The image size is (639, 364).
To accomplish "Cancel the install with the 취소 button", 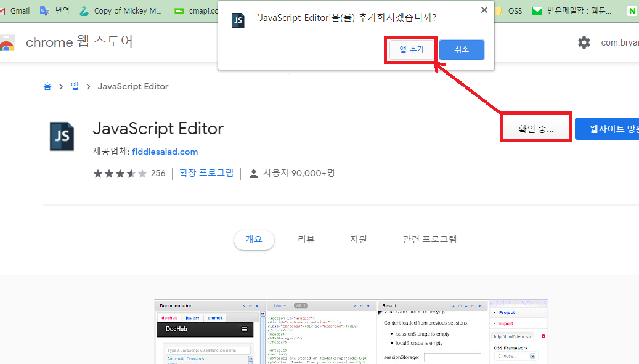I will (462, 50).
